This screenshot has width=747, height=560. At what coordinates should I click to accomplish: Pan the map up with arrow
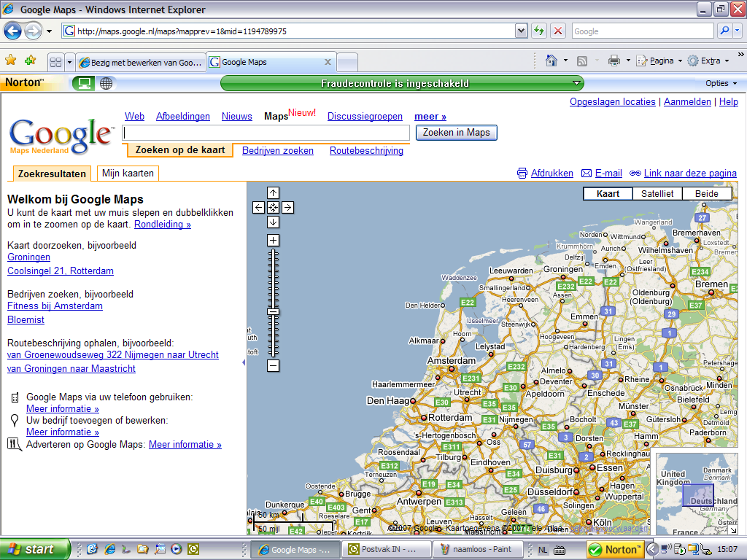(x=273, y=192)
